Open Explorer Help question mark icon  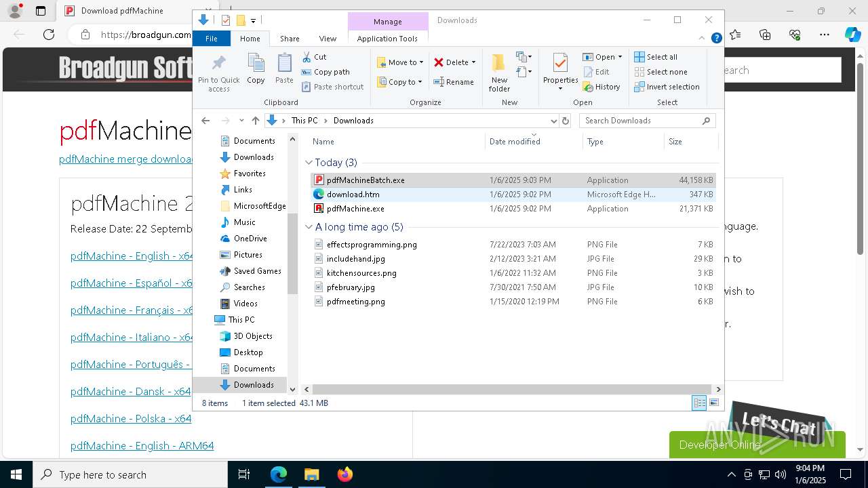coord(716,39)
